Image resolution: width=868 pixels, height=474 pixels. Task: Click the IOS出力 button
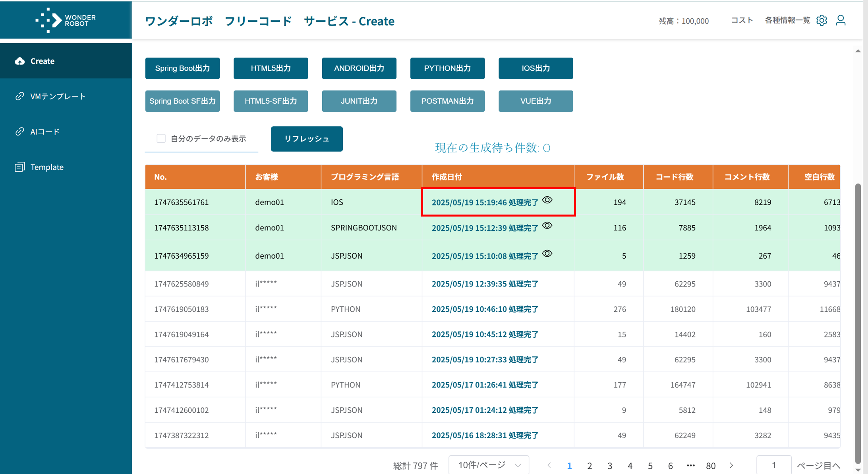pyautogui.click(x=536, y=68)
